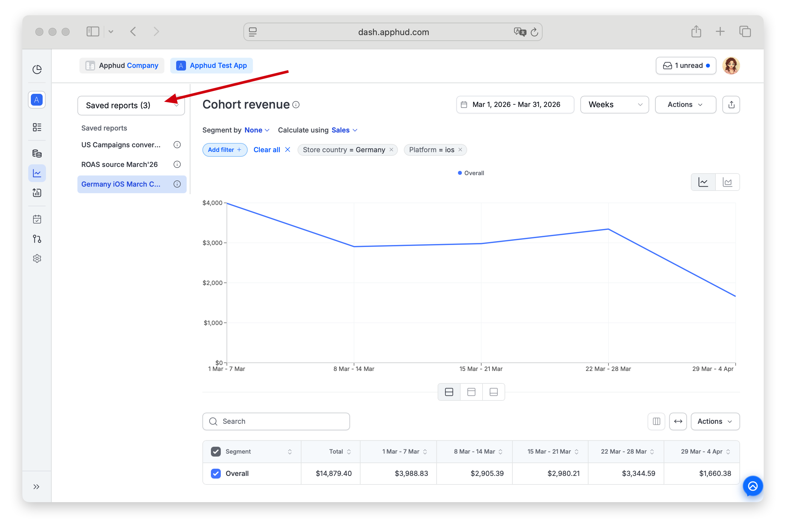Open the US Campaigns saved report

121,145
